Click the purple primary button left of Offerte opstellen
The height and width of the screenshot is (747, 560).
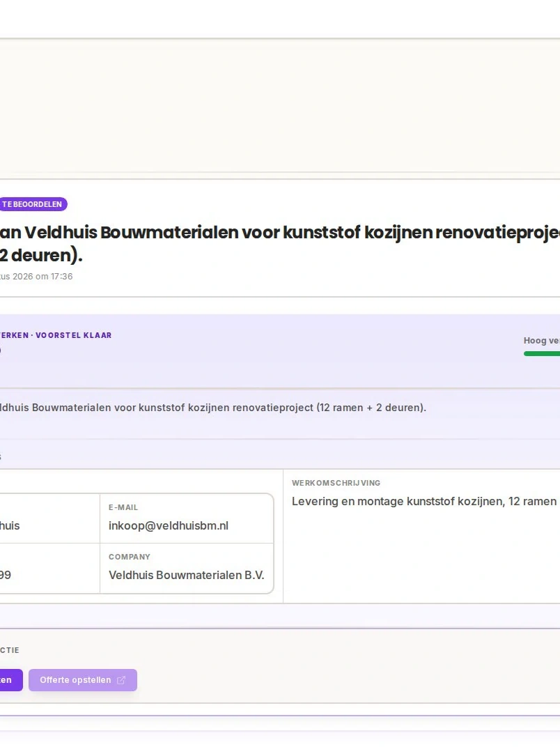(x=10, y=680)
